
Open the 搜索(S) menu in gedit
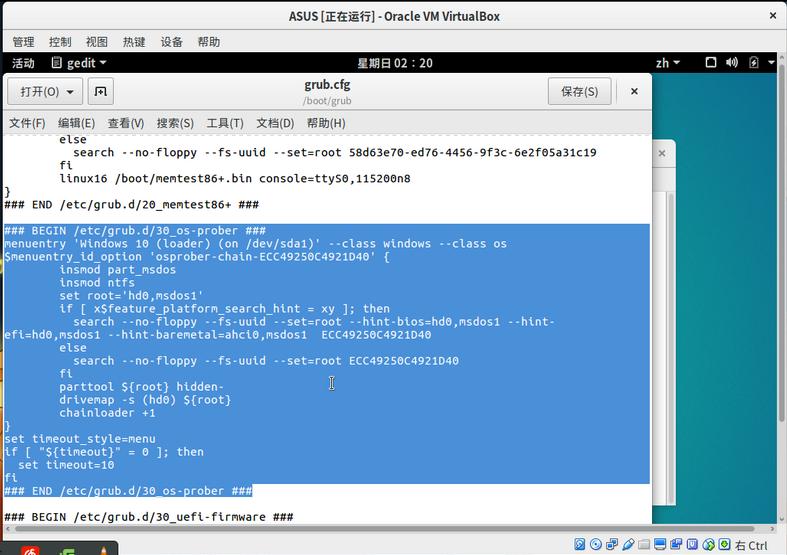click(x=175, y=123)
